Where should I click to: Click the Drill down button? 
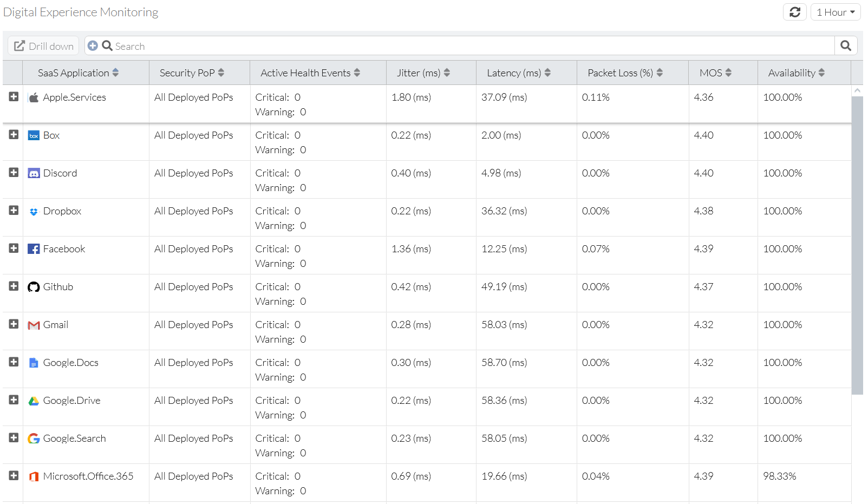43,45
